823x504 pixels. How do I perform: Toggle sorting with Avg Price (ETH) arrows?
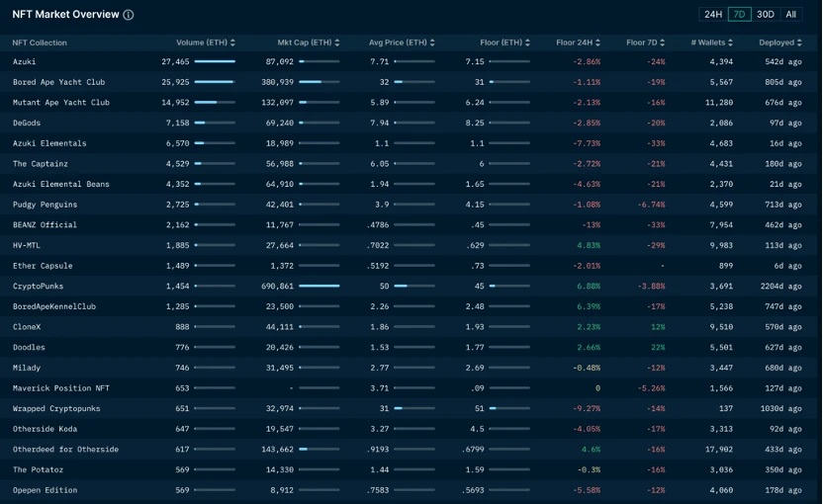[x=432, y=42]
